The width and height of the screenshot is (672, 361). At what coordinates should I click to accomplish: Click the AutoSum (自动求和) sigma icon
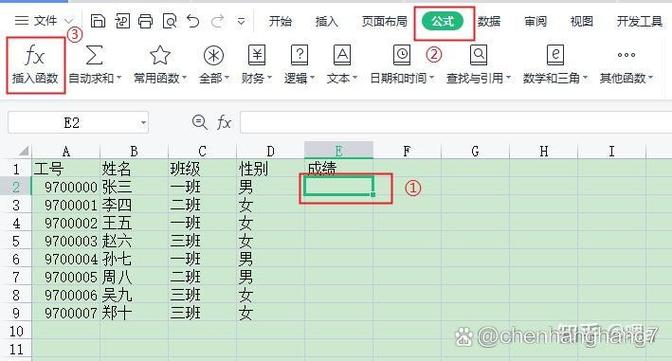point(94,55)
